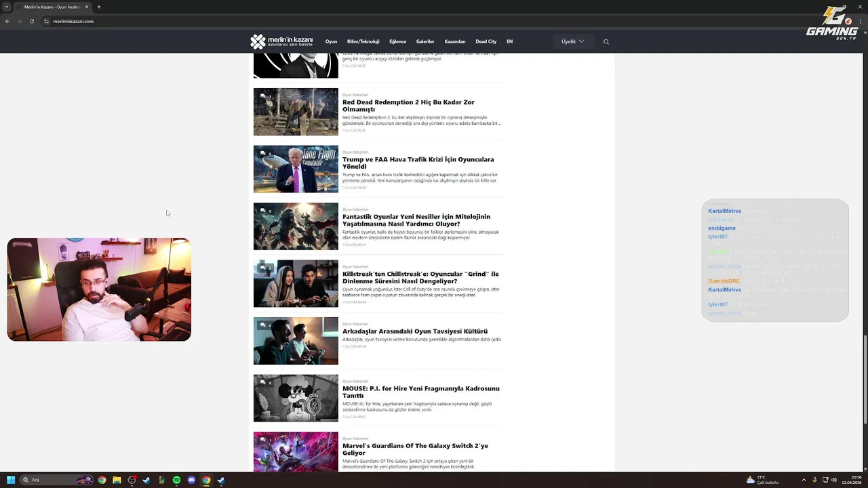The width and height of the screenshot is (868, 488).
Task: Click the Red Dead Redemption 2 article thumbnail
Action: [296, 112]
